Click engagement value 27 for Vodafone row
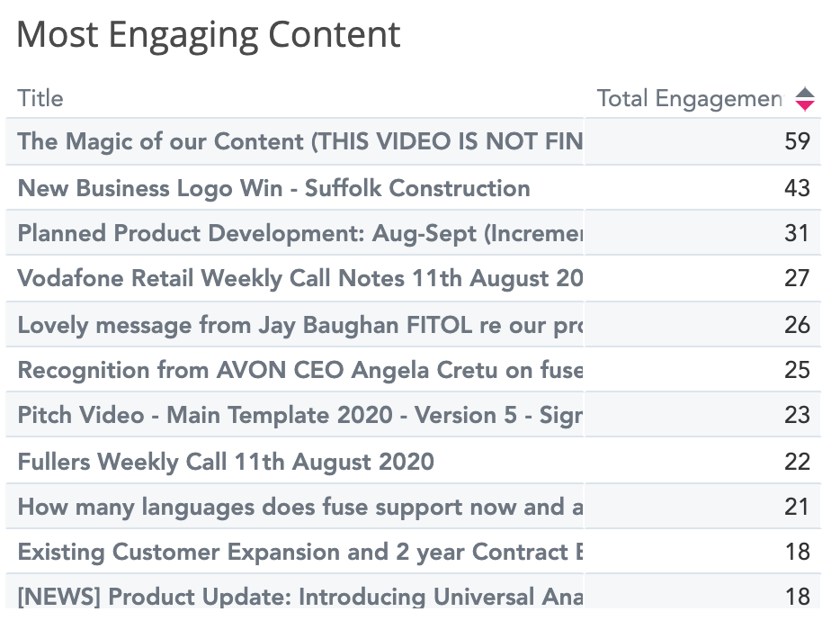 point(797,278)
